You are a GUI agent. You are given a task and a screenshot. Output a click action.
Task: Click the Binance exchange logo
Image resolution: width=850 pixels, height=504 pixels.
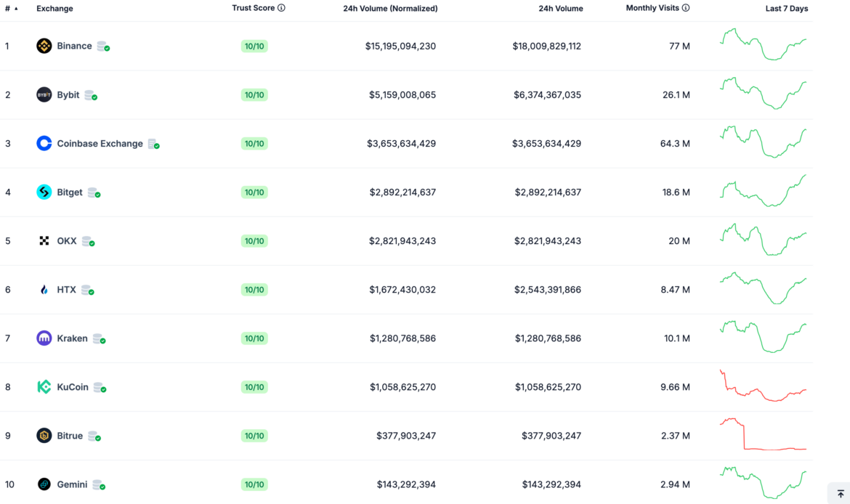(x=44, y=46)
